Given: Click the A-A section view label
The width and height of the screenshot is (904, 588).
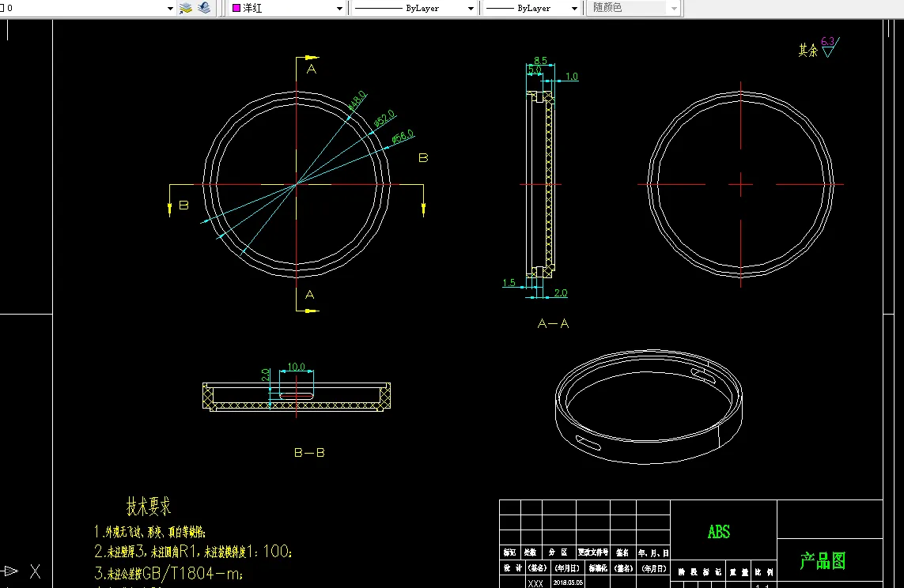Looking at the screenshot, I should point(553,323).
